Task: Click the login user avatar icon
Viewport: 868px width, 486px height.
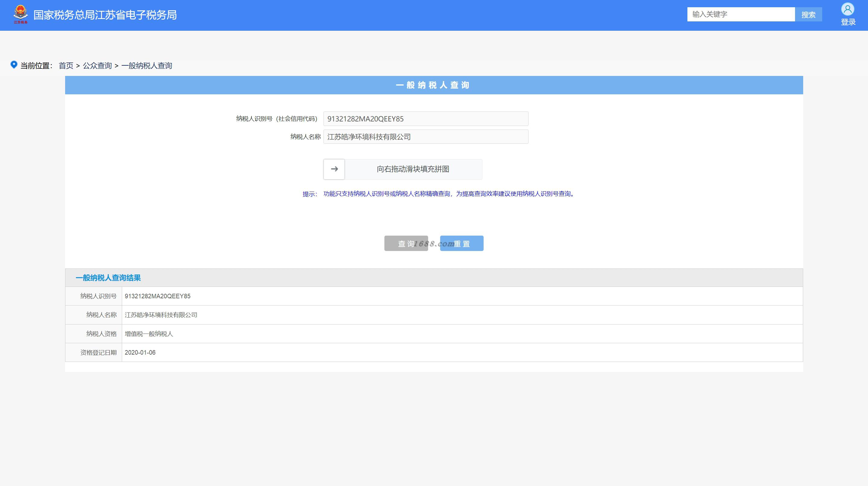Action: (x=847, y=9)
